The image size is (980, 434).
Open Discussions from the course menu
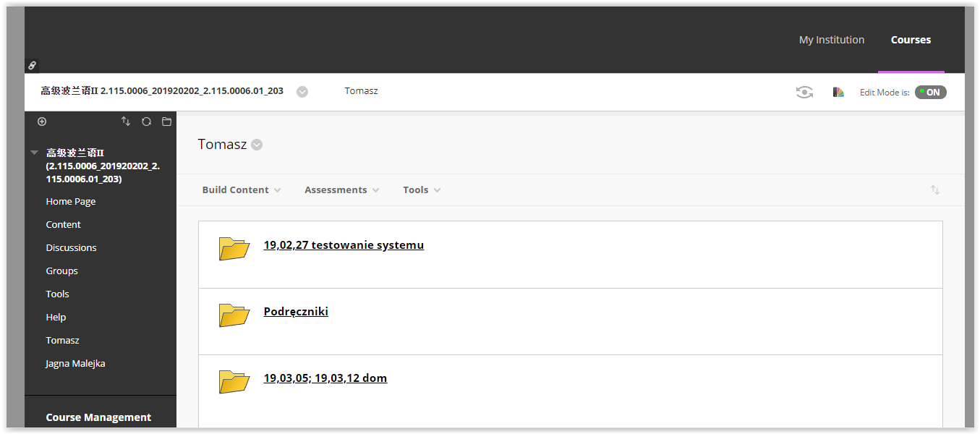[71, 247]
